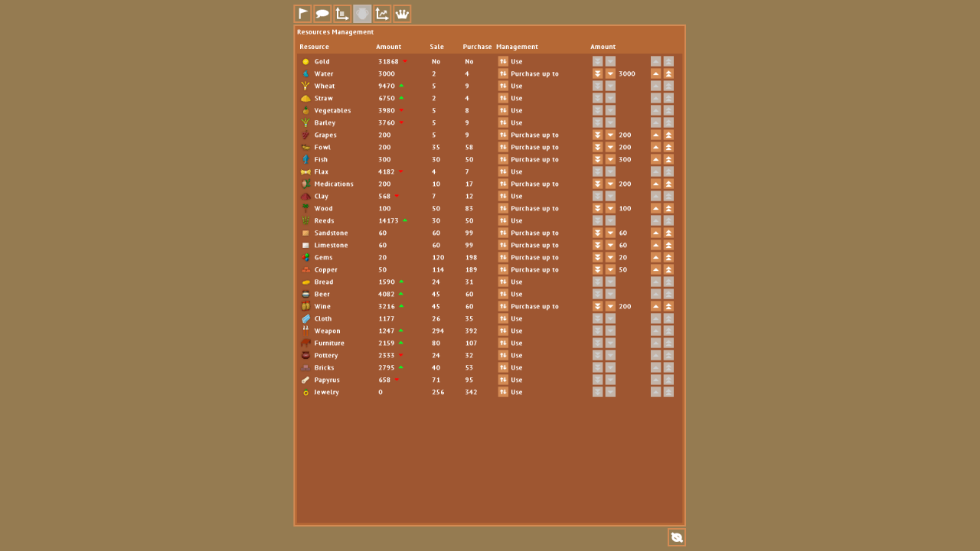Open the flag icon panel in top toolbar
The image size is (980, 551).
[303, 14]
